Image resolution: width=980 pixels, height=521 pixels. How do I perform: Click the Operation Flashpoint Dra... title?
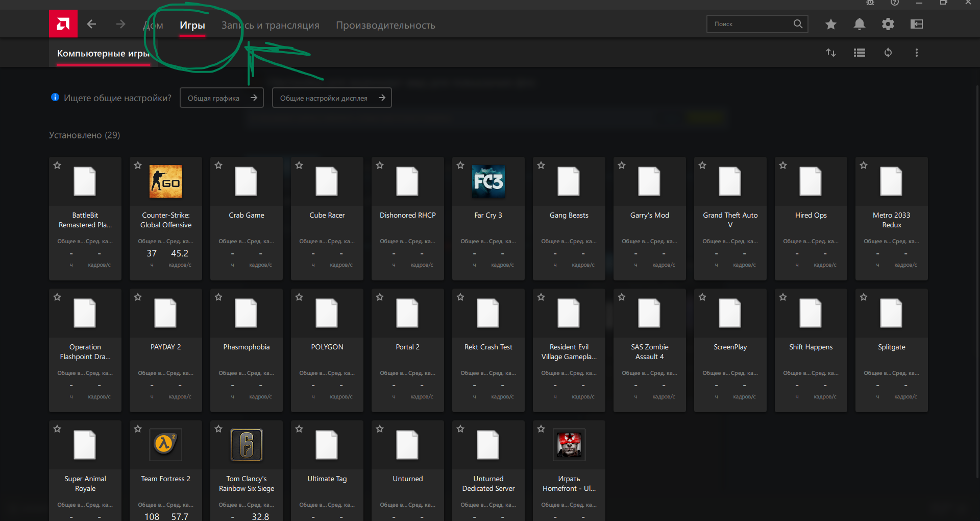click(x=85, y=352)
